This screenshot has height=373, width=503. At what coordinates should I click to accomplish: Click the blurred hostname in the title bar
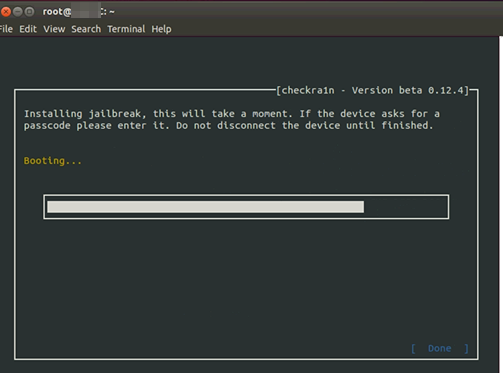click(86, 12)
